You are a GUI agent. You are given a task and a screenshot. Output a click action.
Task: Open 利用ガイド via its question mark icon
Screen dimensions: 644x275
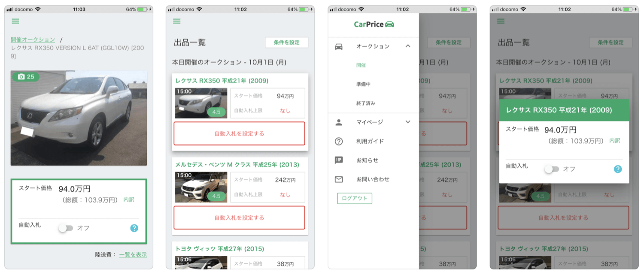[x=339, y=141]
